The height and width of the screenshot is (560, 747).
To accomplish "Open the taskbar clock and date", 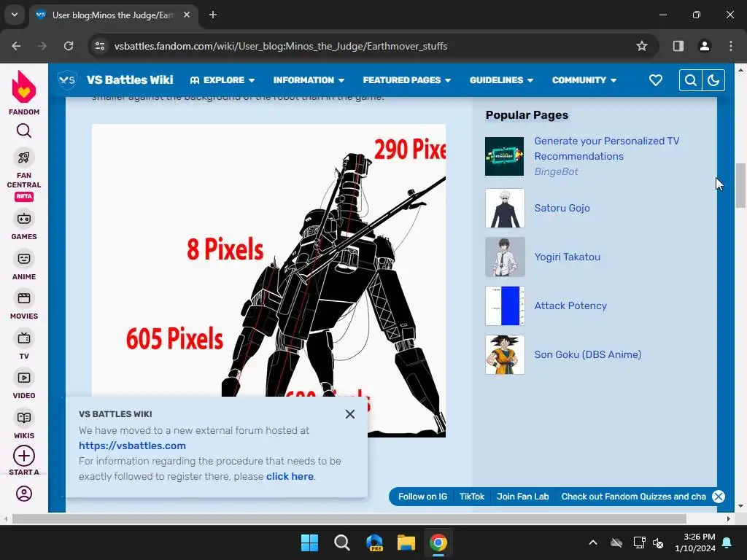I will (695, 542).
